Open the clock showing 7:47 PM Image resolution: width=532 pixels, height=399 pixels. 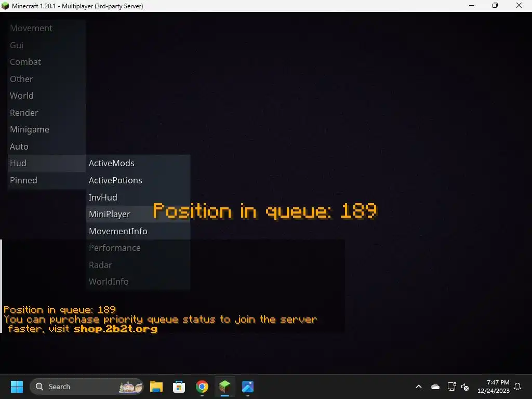pyautogui.click(x=494, y=387)
